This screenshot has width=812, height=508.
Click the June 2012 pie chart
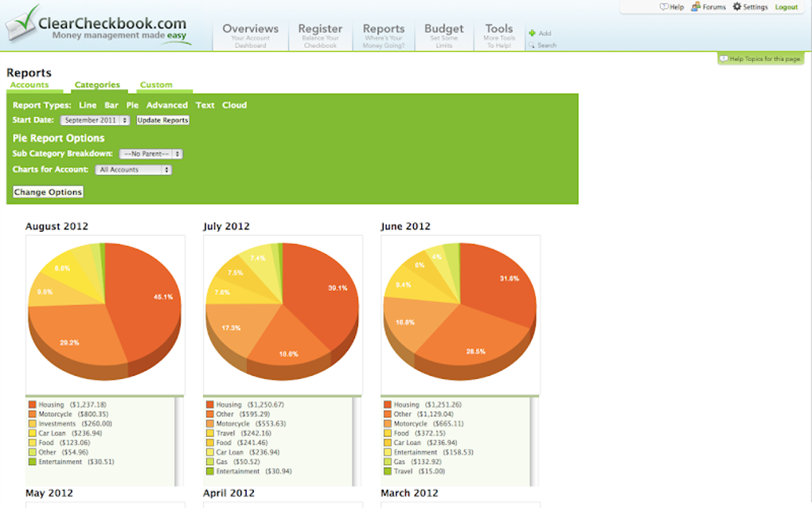(x=460, y=311)
